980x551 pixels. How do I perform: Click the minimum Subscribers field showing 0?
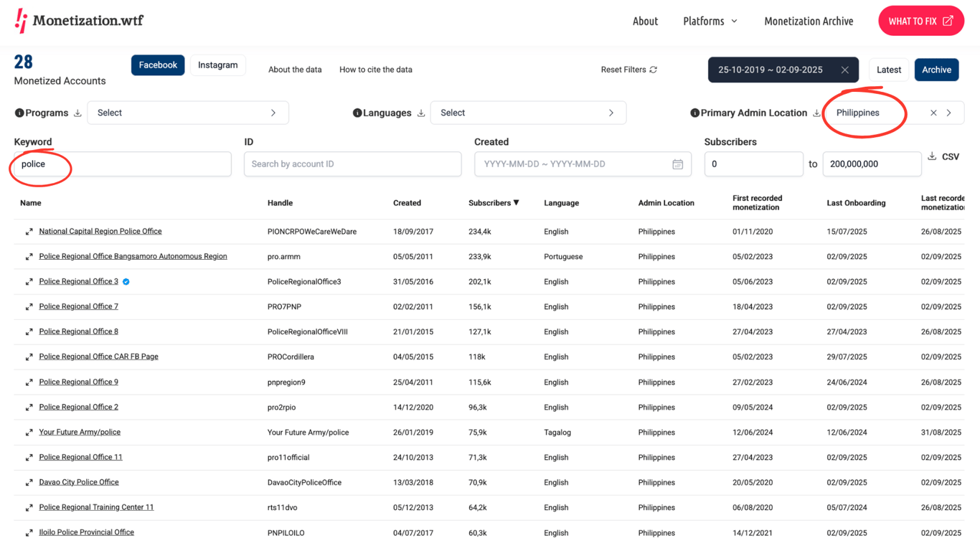point(753,164)
